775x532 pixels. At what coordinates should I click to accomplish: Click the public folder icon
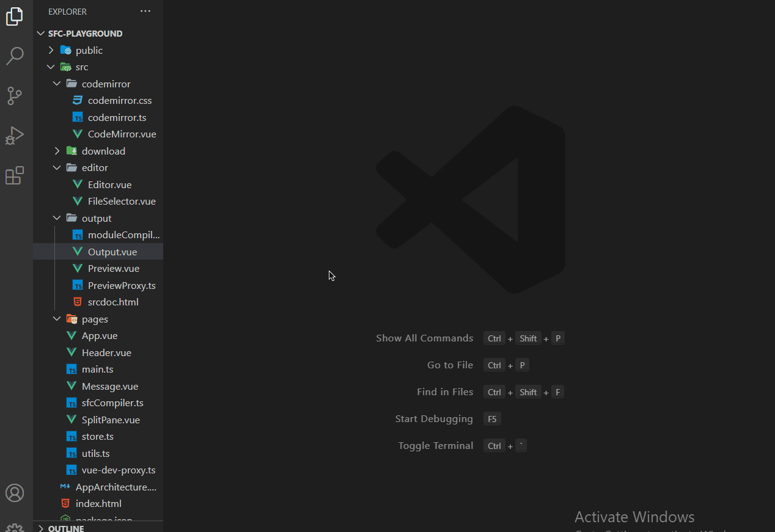tap(65, 50)
